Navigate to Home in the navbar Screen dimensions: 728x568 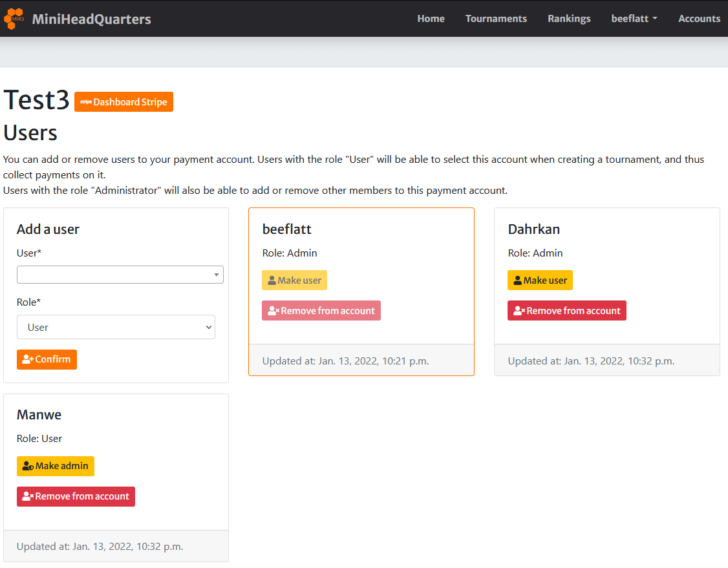[431, 19]
